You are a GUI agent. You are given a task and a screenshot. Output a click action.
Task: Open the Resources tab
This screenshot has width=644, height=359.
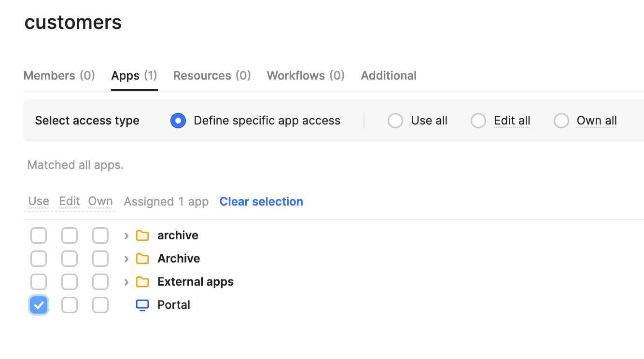click(x=212, y=76)
